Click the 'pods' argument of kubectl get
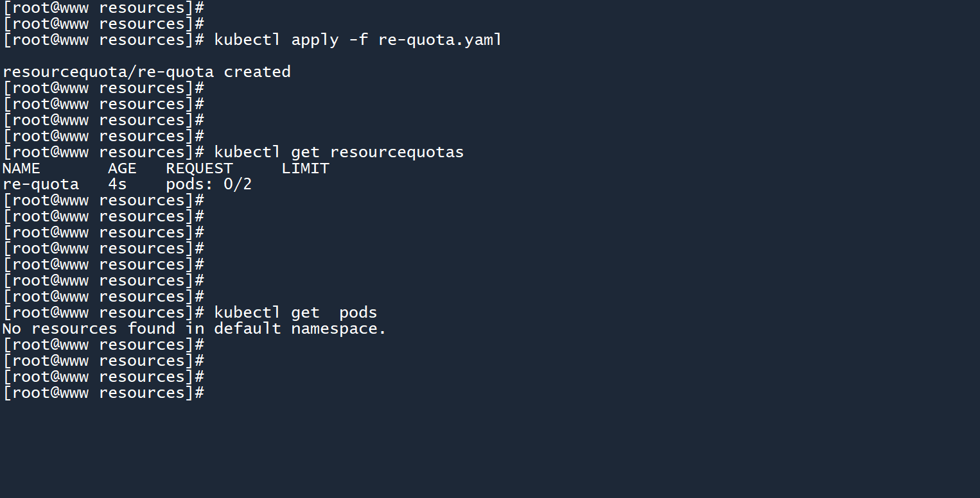The width and height of the screenshot is (980, 498). (358, 313)
